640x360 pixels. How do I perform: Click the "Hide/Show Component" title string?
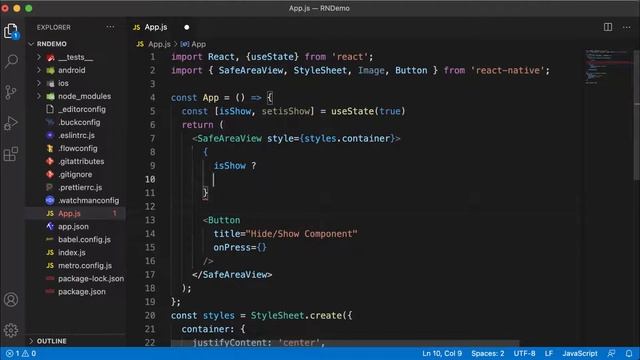[x=301, y=234]
